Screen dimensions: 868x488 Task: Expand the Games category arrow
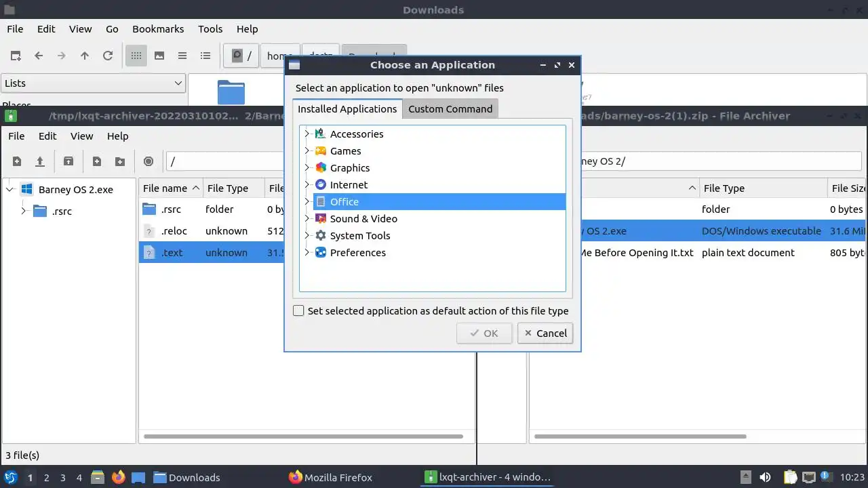[x=307, y=150]
